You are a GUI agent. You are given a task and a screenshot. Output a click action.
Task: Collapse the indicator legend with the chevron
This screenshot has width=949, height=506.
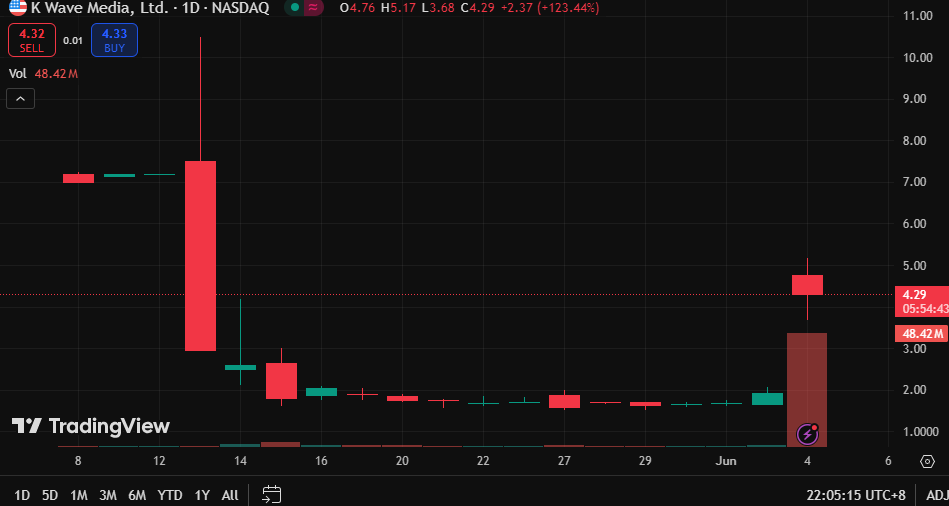coord(21,99)
